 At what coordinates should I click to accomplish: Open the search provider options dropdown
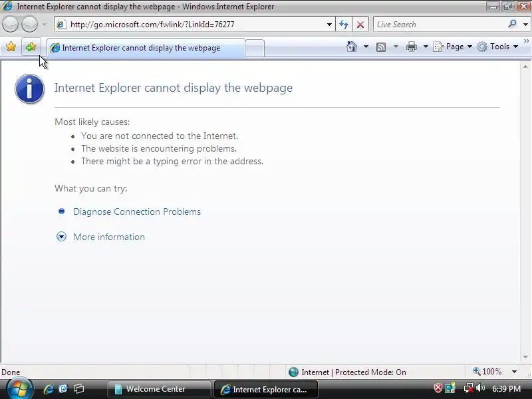pos(525,25)
